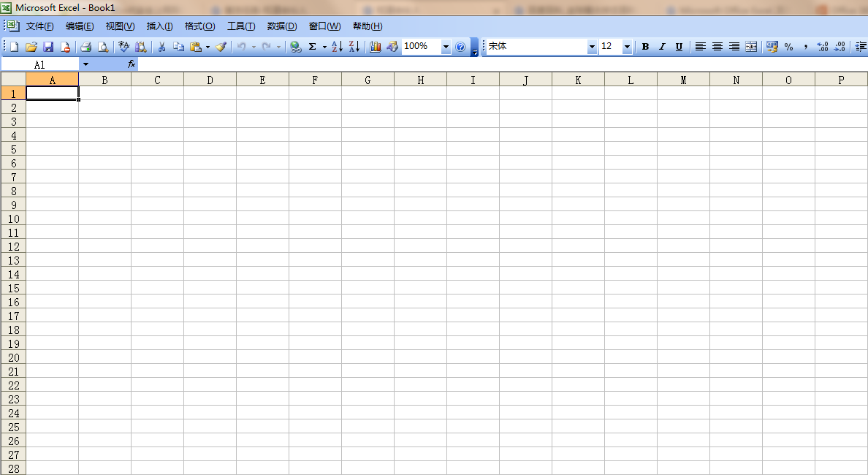The image size is (868, 475).
Task: Toggle the Drawing toolbar icon
Action: [392, 47]
